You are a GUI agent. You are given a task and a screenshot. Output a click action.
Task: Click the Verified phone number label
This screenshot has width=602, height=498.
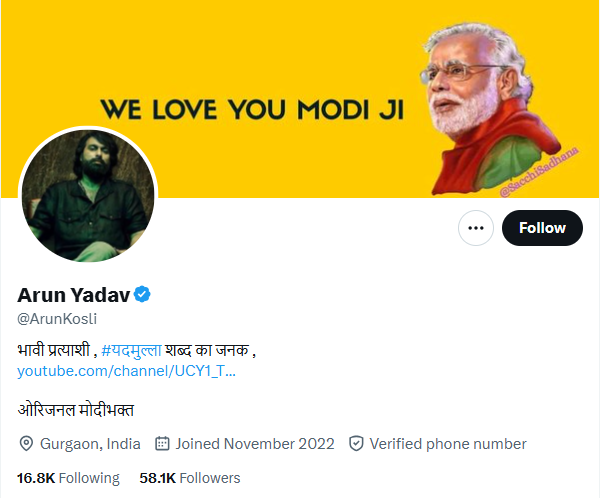(448, 443)
